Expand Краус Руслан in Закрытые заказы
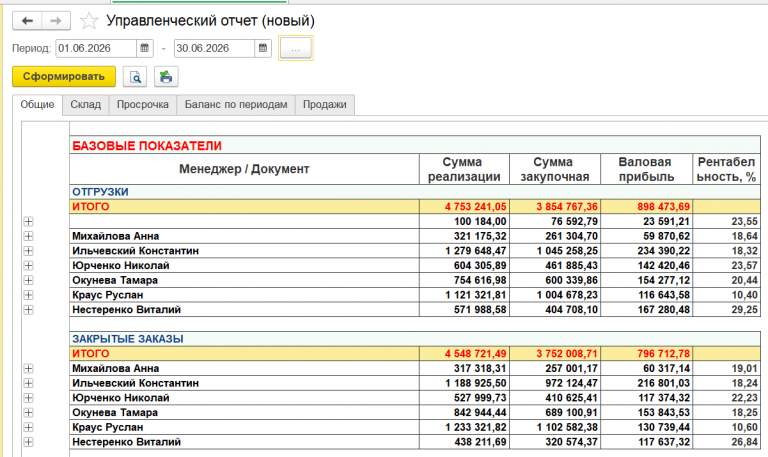 coord(28,427)
